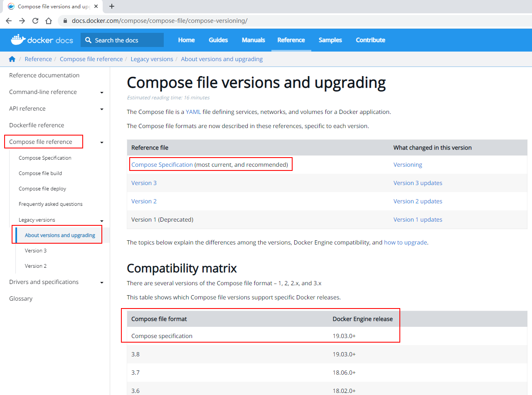Collapse the Legacy versions arrow

coord(102,221)
